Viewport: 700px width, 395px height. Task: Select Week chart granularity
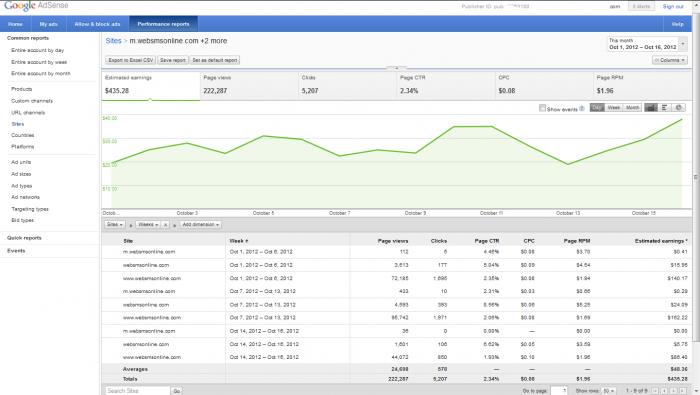click(614, 108)
